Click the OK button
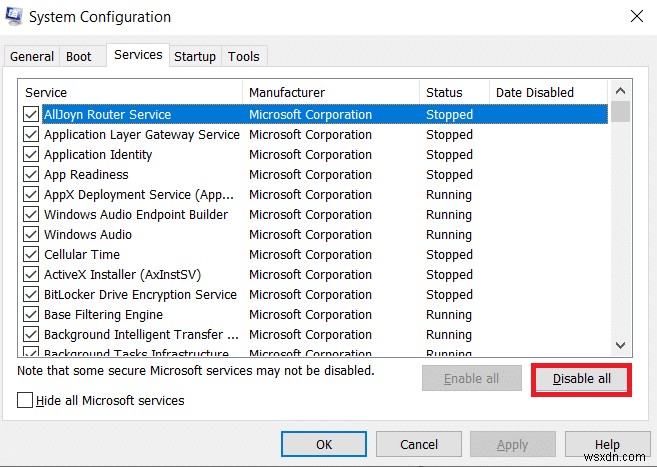This screenshot has width=657, height=467. (x=323, y=444)
